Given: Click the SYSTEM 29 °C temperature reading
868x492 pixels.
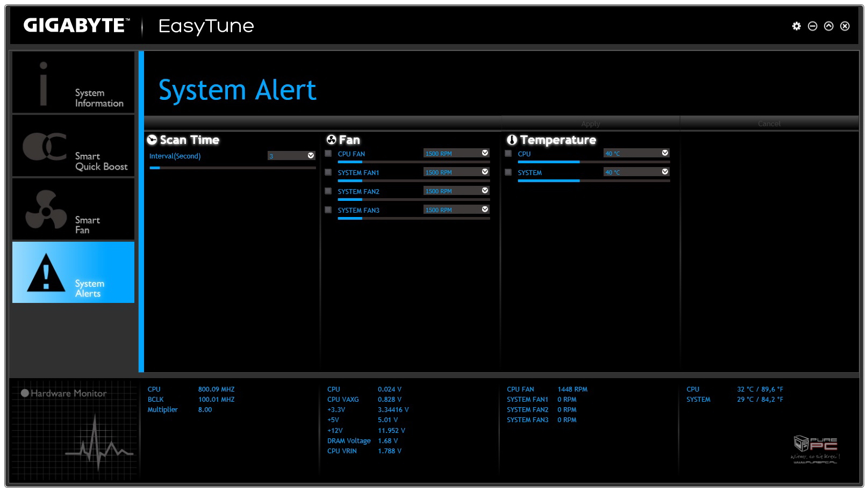Looking at the screenshot, I should [x=760, y=400].
